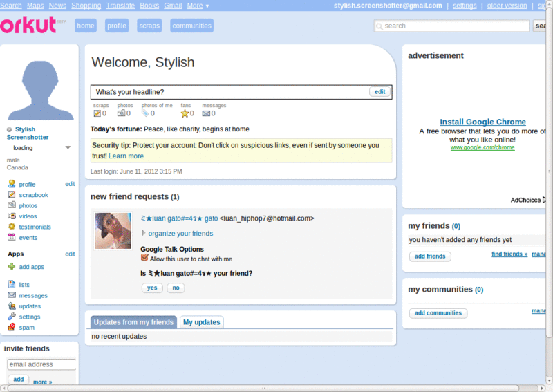Click the messages envelope icon in sidebar
The height and width of the screenshot is (392, 553).
point(12,295)
